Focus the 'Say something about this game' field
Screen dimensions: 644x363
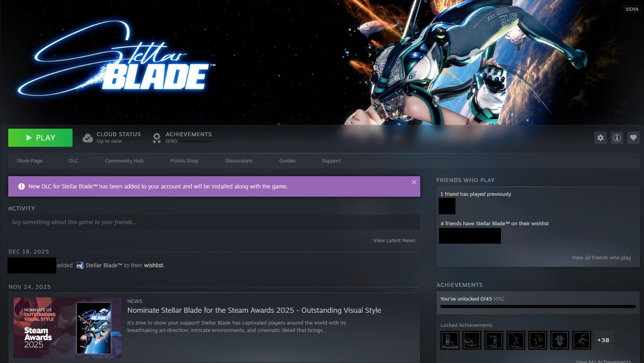pyautogui.click(x=214, y=222)
